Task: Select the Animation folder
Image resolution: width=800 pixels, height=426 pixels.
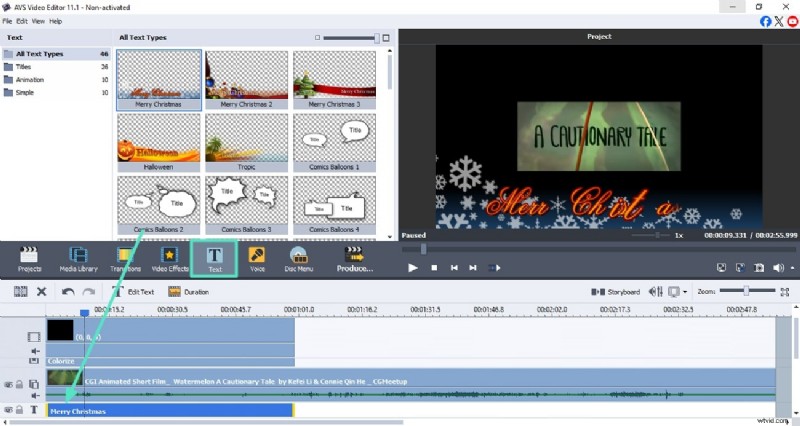Action: click(56, 80)
